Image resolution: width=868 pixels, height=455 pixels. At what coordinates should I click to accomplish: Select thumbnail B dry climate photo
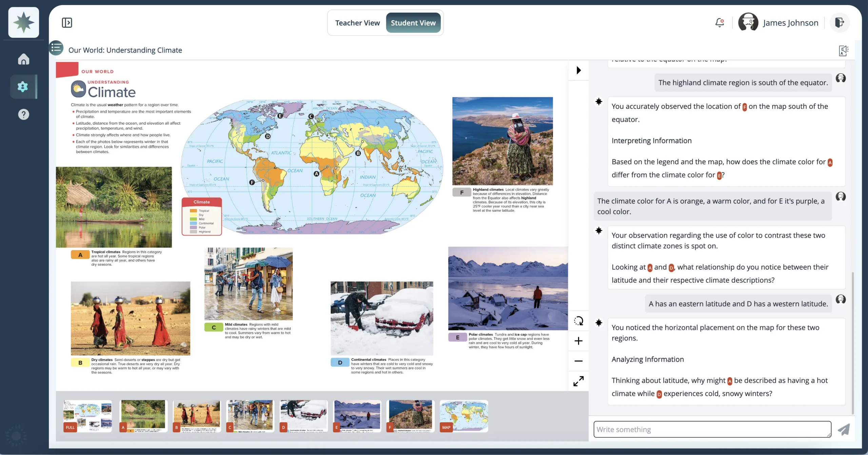(197, 416)
